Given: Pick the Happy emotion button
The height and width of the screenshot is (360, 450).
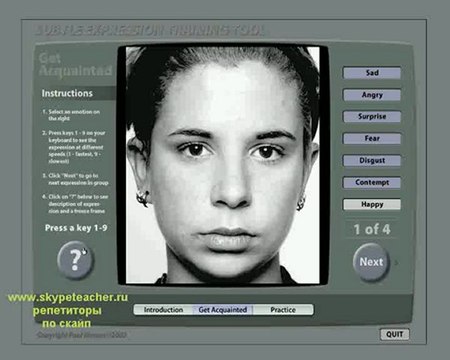Looking at the screenshot, I should coord(372,204).
